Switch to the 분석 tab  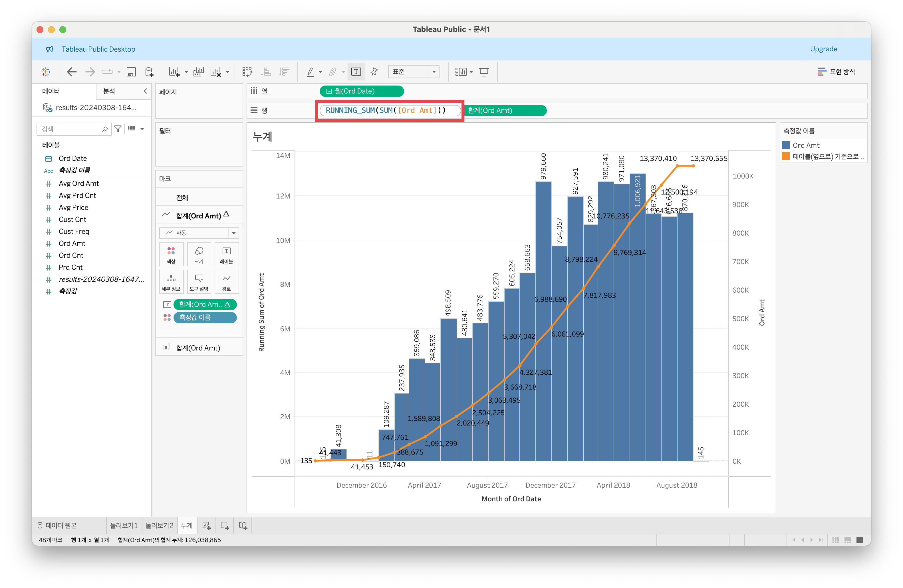(x=109, y=91)
